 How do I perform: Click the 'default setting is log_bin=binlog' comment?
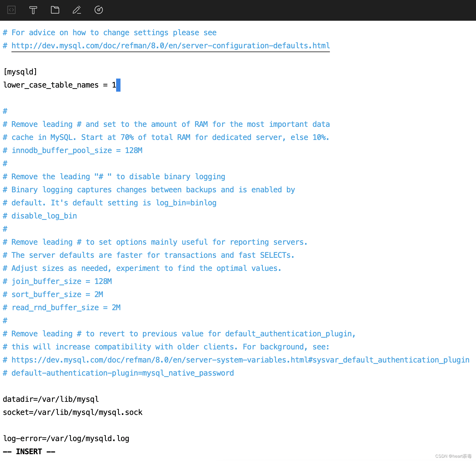pyautogui.click(x=110, y=203)
